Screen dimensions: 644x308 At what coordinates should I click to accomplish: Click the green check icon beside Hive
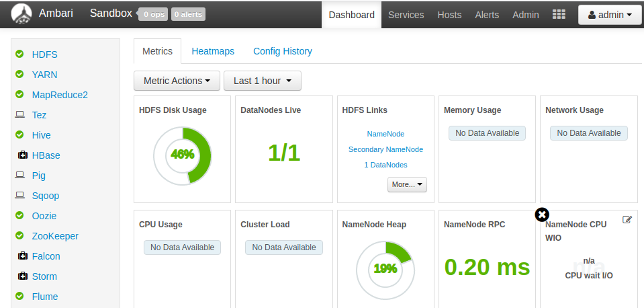click(19, 134)
